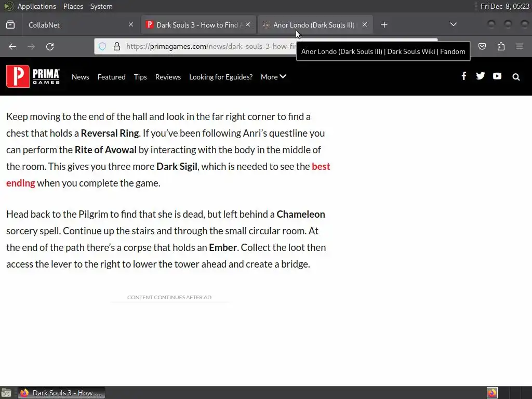Click the bold word 'Chameleon'
Screen dimensions: 532x399
[x=301, y=214]
